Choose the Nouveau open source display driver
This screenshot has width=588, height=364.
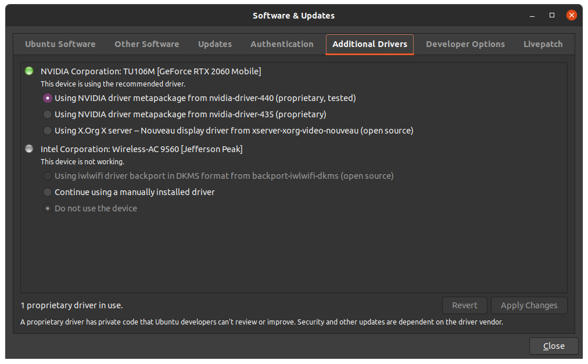click(48, 131)
